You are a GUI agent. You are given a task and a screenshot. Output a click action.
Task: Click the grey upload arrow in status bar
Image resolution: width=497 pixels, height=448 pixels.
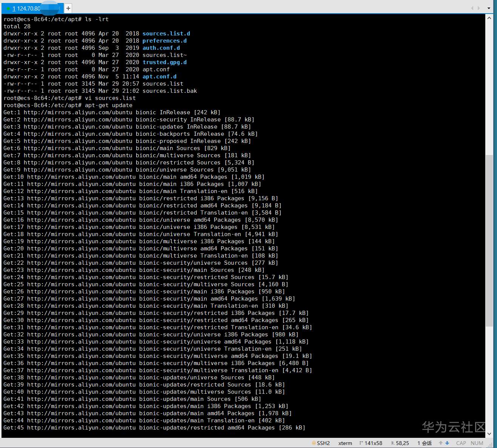[x=440, y=443]
